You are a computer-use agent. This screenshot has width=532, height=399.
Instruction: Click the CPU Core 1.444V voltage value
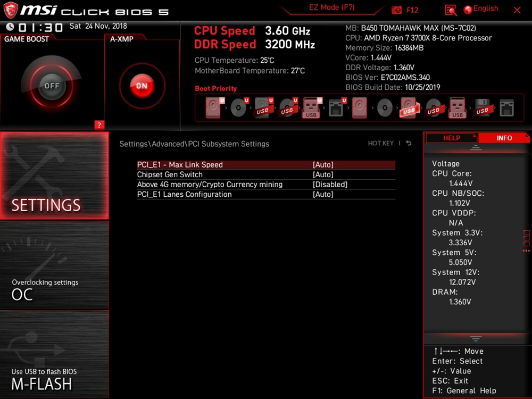click(460, 183)
